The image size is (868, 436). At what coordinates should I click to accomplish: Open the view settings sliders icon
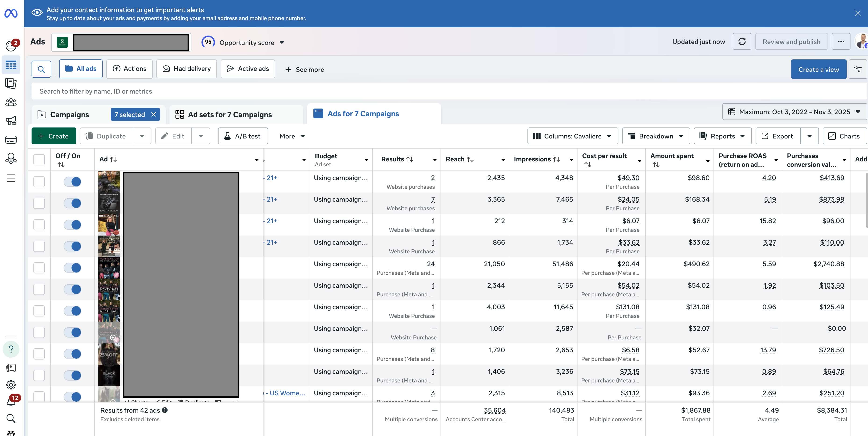pyautogui.click(x=857, y=69)
